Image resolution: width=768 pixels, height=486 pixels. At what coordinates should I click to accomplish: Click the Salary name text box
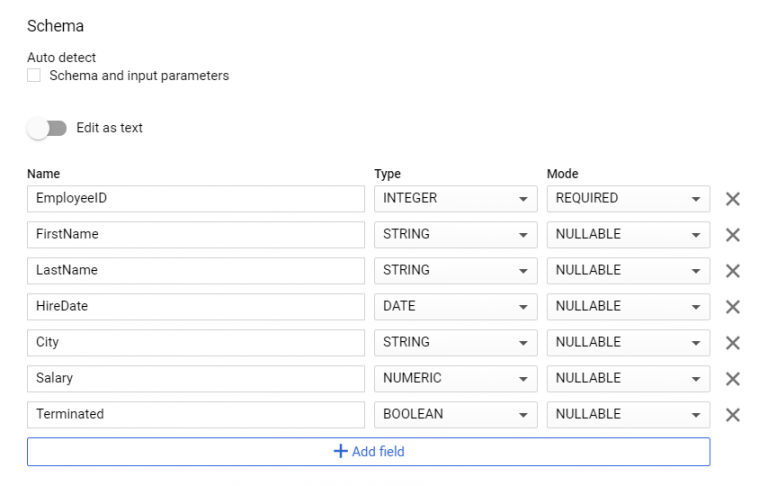click(196, 379)
